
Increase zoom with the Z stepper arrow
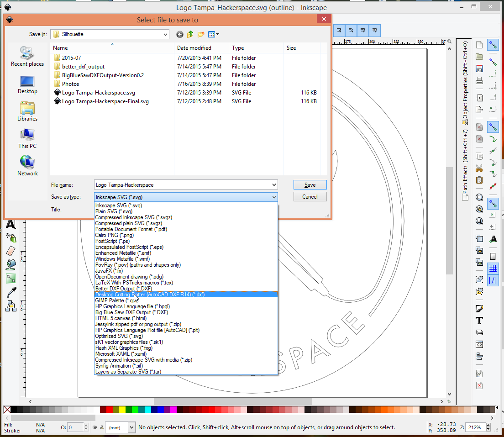click(x=488, y=426)
